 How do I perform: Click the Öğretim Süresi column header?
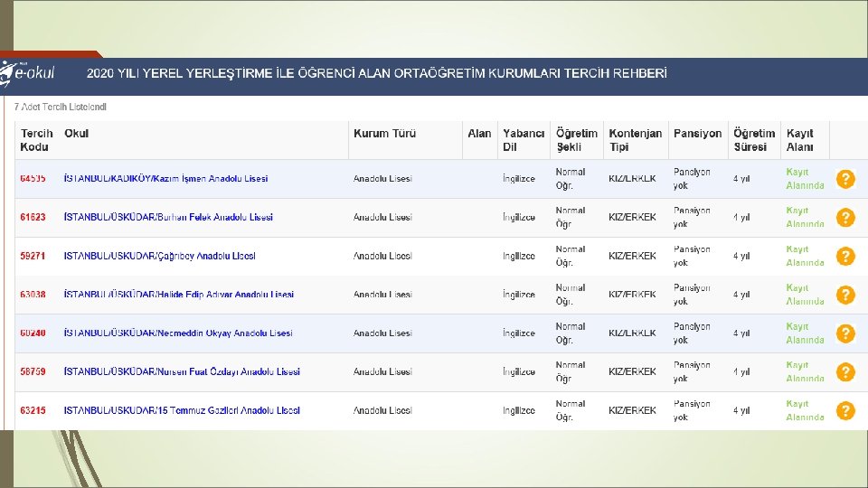click(x=754, y=140)
